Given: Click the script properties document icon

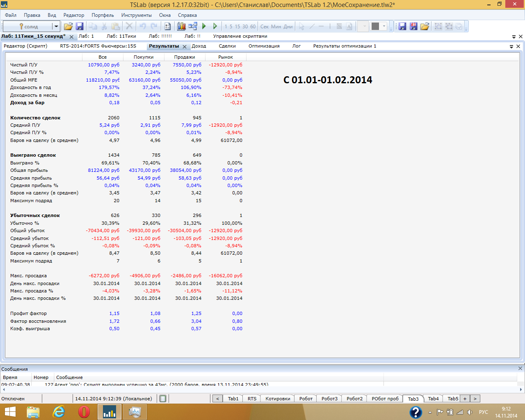Looking at the screenshot, I should tap(167, 26).
